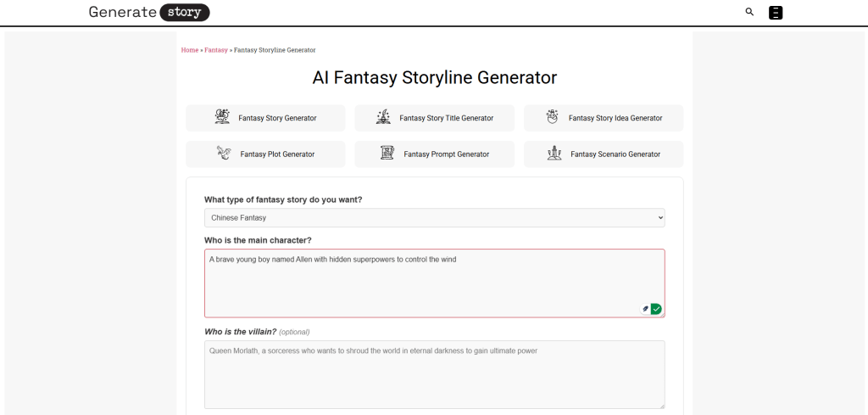
Task: Click the 'Who is the main character?' label
Action: (258, 240)
